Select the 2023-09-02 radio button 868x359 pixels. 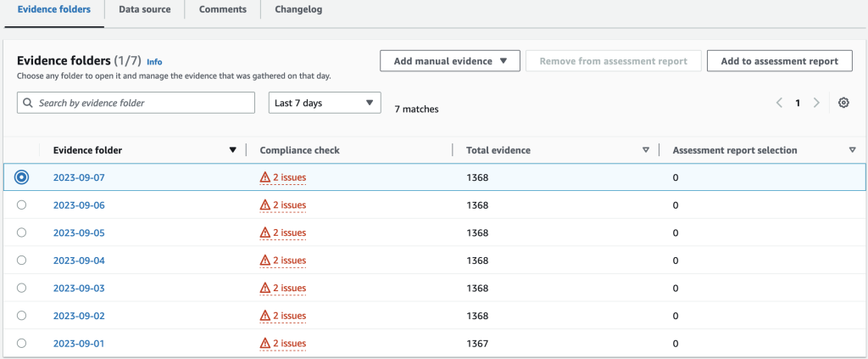21,315
